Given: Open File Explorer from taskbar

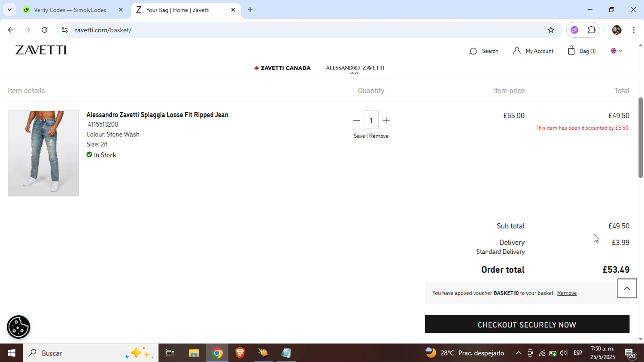Looking at the screenshot, I should (194, 353).
